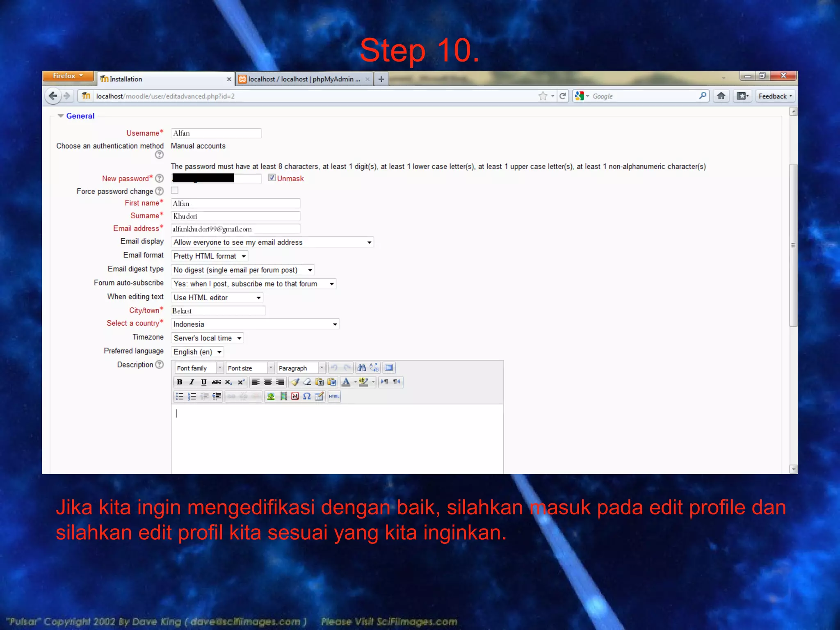Open the When editing text dropdown
This screenshot has height=630, width=840.
tap(217, 298)
